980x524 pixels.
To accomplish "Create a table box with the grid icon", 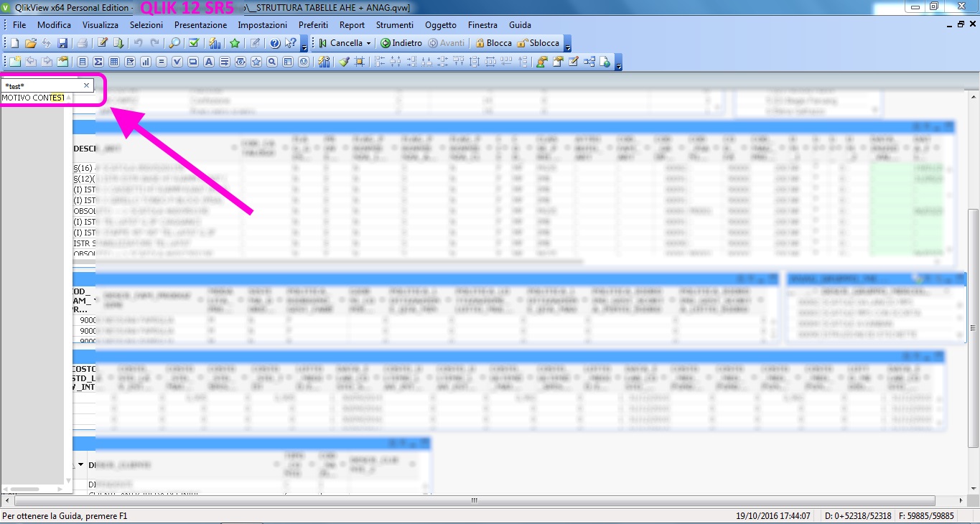I will (x=114, y=62).
